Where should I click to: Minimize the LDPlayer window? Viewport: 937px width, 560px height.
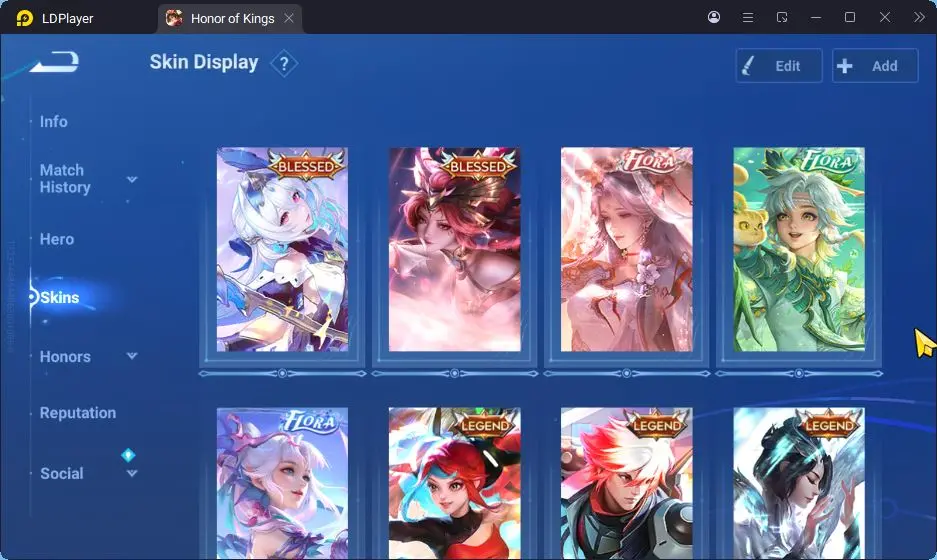pyautogui.click(x=816, y=17)
